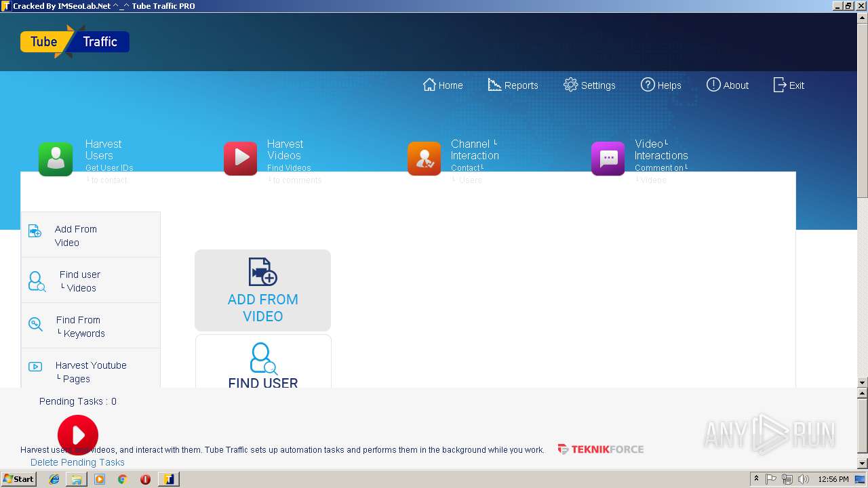The width and height of the screenshot is (868, 488).
Task: Click the Pending Tasks : 0 label
Action: [x=78, y=401]
